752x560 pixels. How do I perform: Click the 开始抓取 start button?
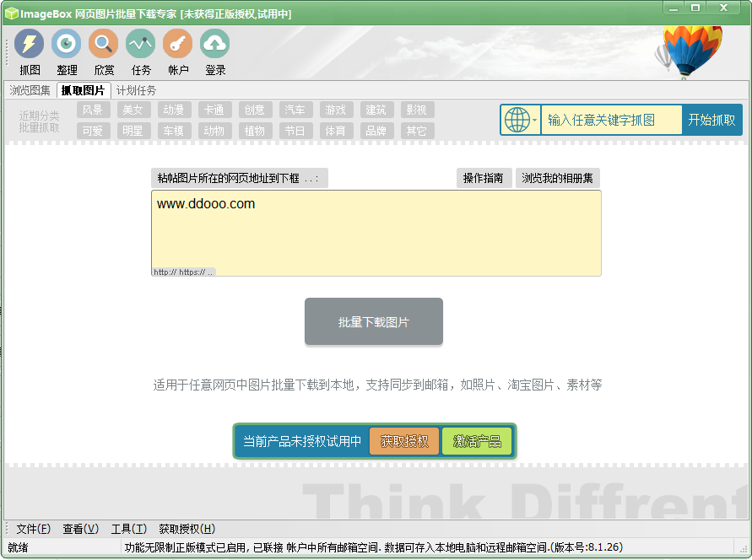711,120
